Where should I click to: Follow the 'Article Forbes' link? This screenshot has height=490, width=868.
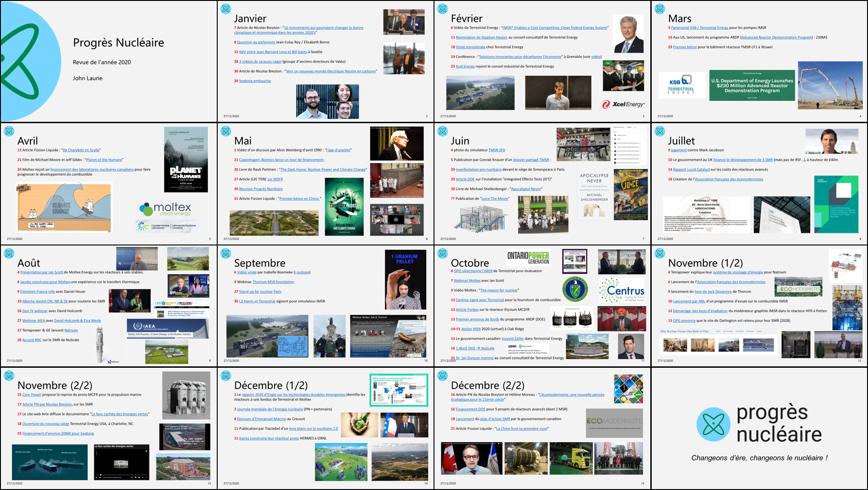click(467, 310)
